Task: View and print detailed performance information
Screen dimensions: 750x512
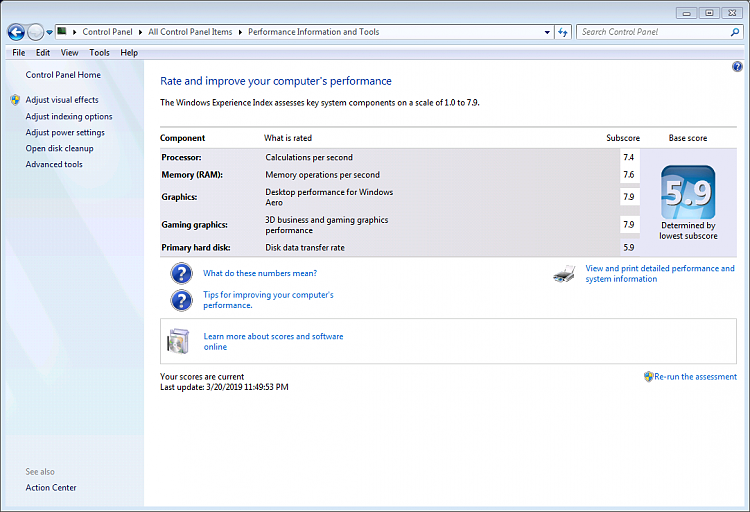Action: 660,274
